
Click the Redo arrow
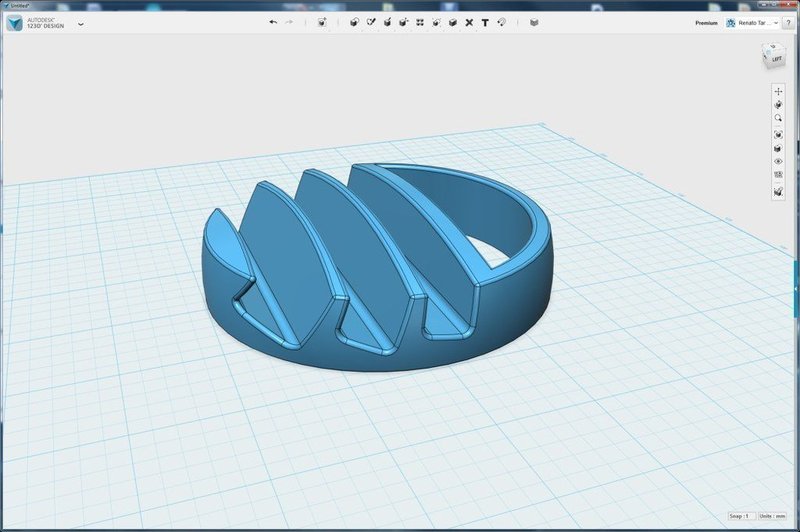[289, 22]
